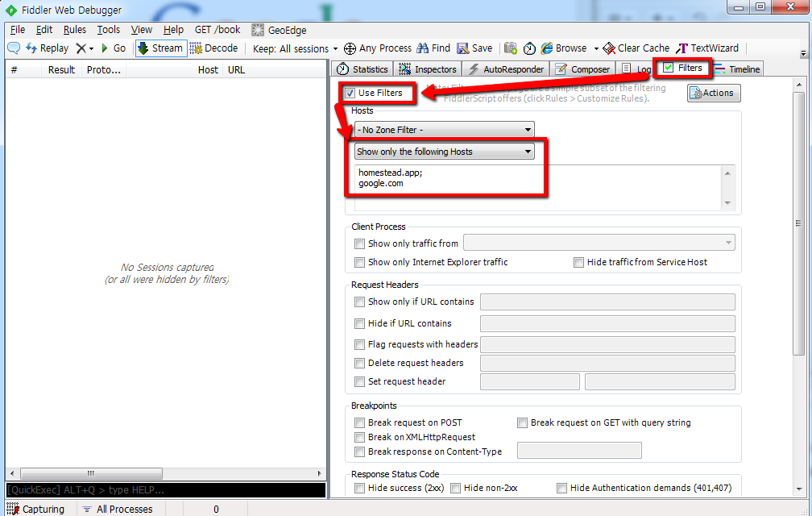Check Delete request headers
This screenshot has height=516, width=812.
(359, 363)
